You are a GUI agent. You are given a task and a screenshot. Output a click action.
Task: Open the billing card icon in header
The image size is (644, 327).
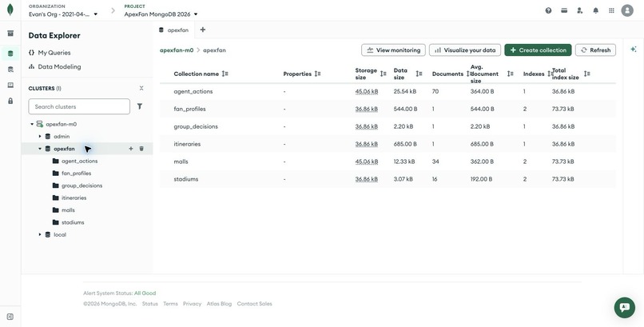click(x=564, y=10)
